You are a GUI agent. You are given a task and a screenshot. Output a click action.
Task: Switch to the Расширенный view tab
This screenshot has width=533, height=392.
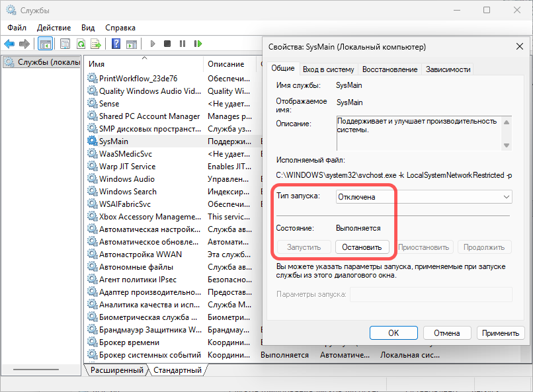116,371
